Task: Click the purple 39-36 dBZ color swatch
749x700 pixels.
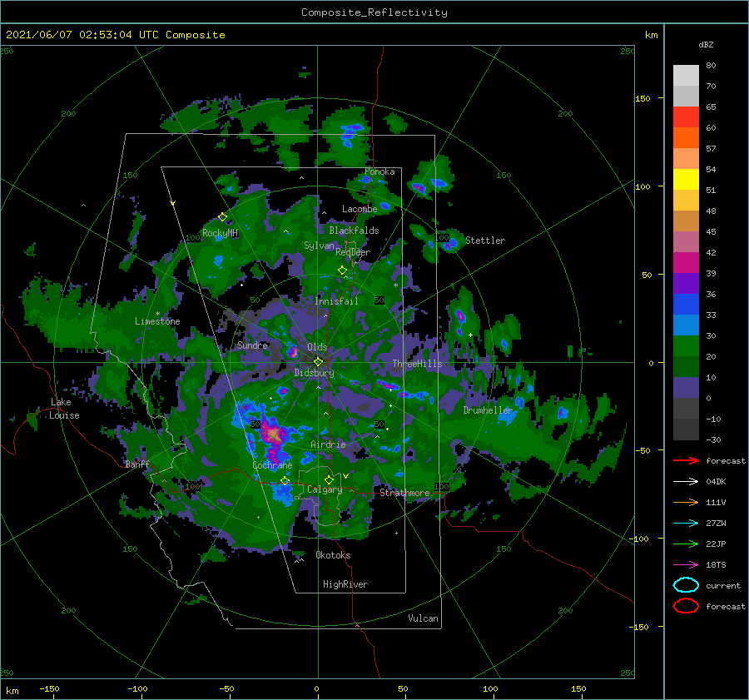Action: (x=686, y=284)
